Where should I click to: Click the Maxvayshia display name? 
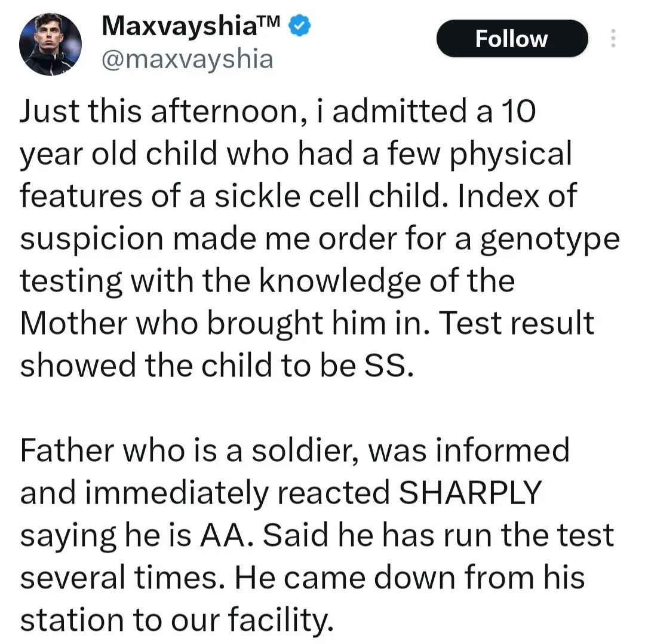(179, 26)
